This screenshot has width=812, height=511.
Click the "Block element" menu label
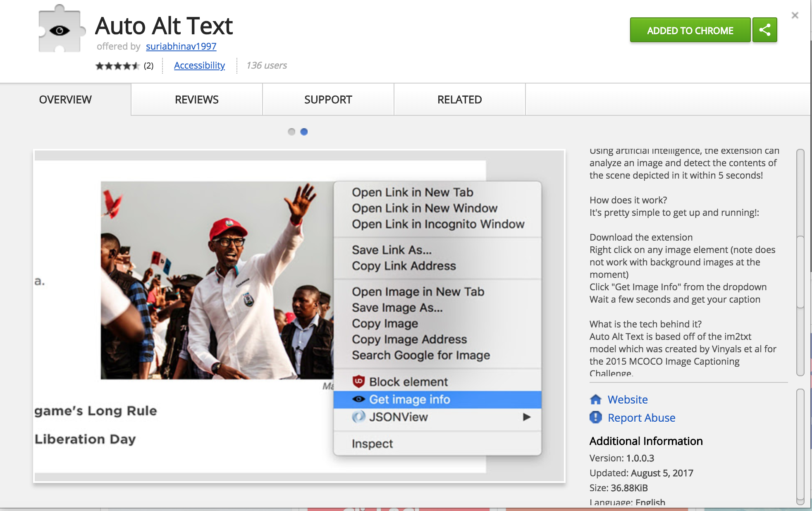pos(408,382)
